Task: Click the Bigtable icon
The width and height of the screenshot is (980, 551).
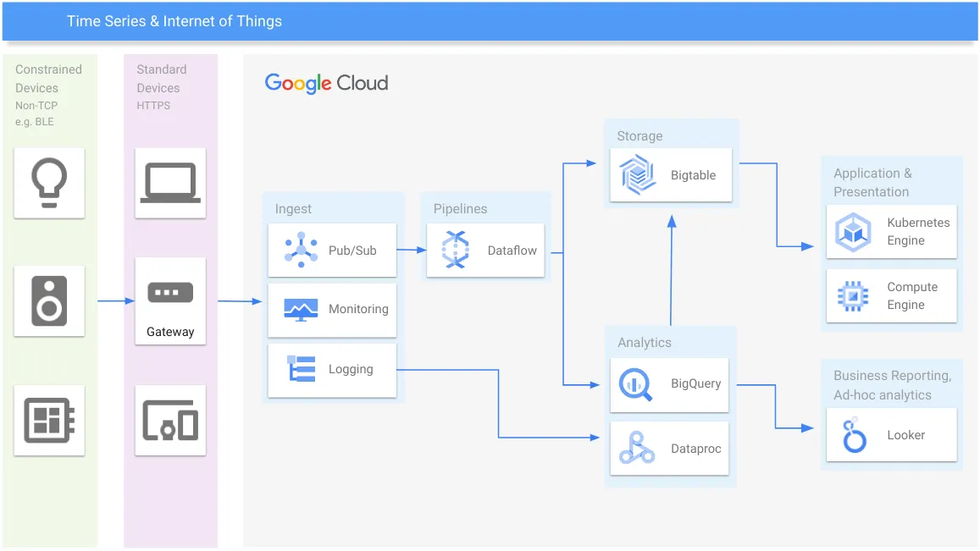Action: click(638, 175)
